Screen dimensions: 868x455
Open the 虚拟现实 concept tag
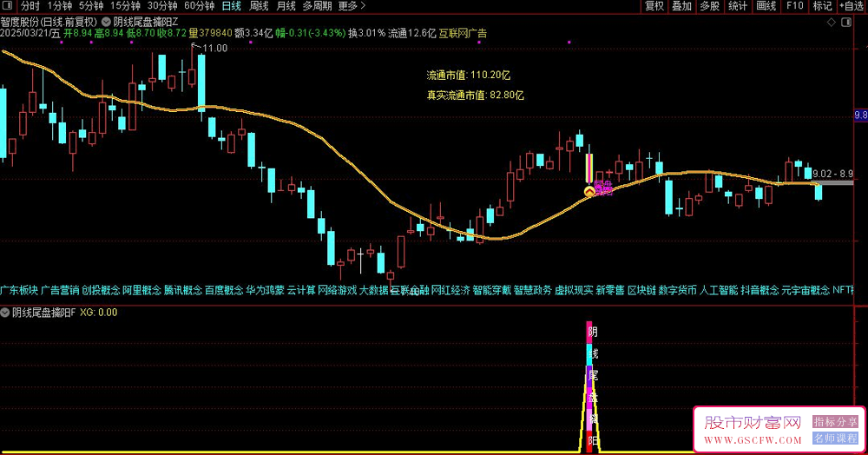(x=574, y=290)
